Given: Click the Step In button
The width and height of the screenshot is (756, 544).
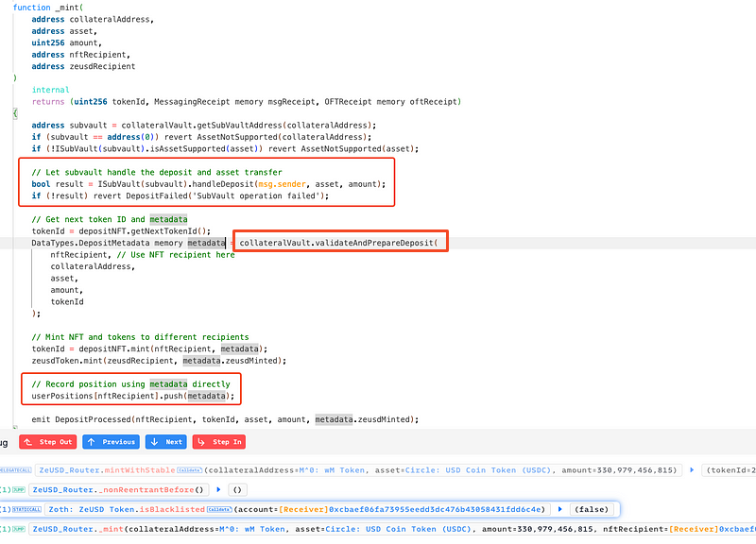Looking at the screenshot, I should click(x=218, y=442).
